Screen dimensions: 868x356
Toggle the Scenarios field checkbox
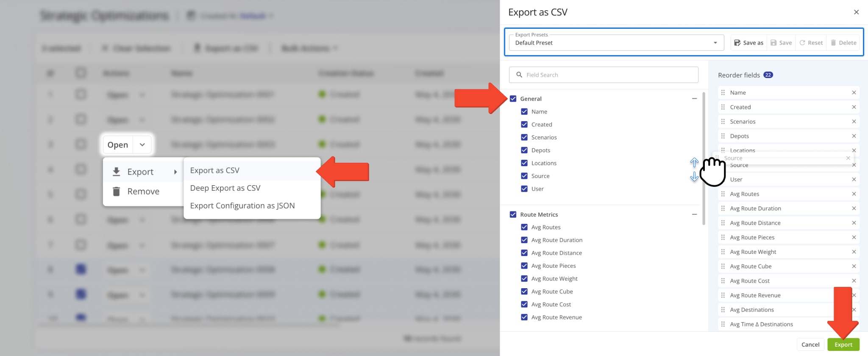(x=524, y=137)
